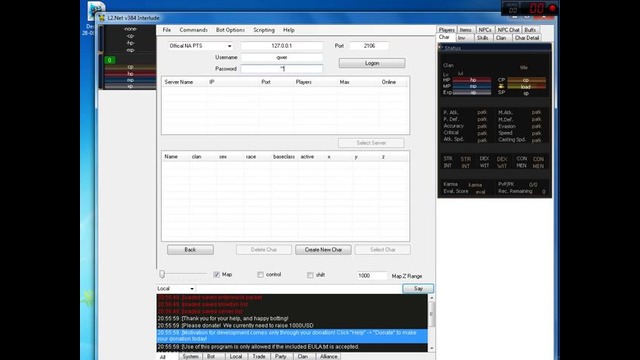This screenshot has height=360, width=640.
Task: Open the Commands menu
Action: (x=193, y=30)
